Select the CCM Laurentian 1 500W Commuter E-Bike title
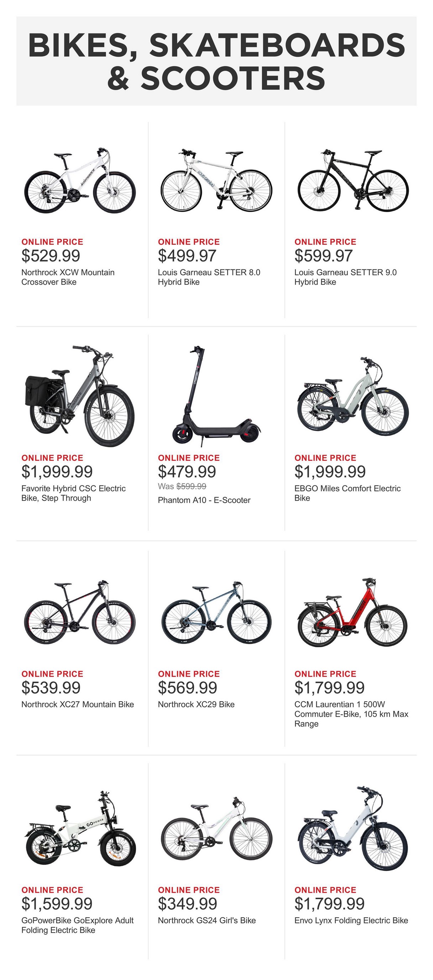The width and height of the screenshot is (433, 980). tap(351, 714)
